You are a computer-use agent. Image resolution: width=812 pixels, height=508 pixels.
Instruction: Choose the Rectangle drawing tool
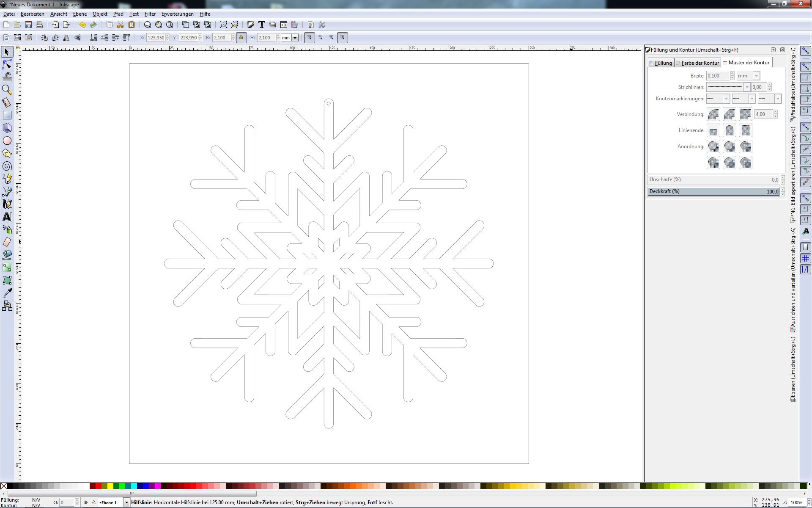pyautogui.click(x=7, y=115)
